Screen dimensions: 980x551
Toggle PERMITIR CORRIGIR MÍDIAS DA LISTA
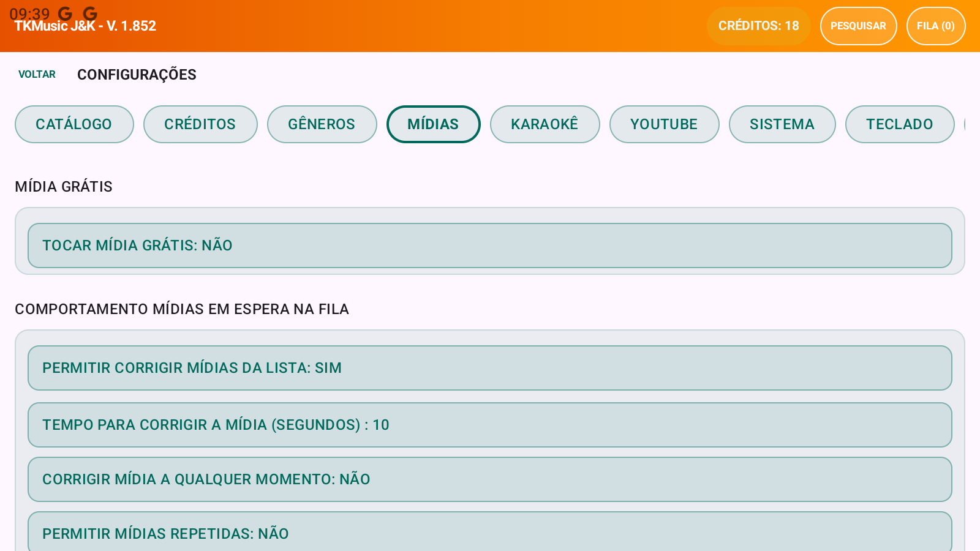pyautogui.click(x=490, y=368)
